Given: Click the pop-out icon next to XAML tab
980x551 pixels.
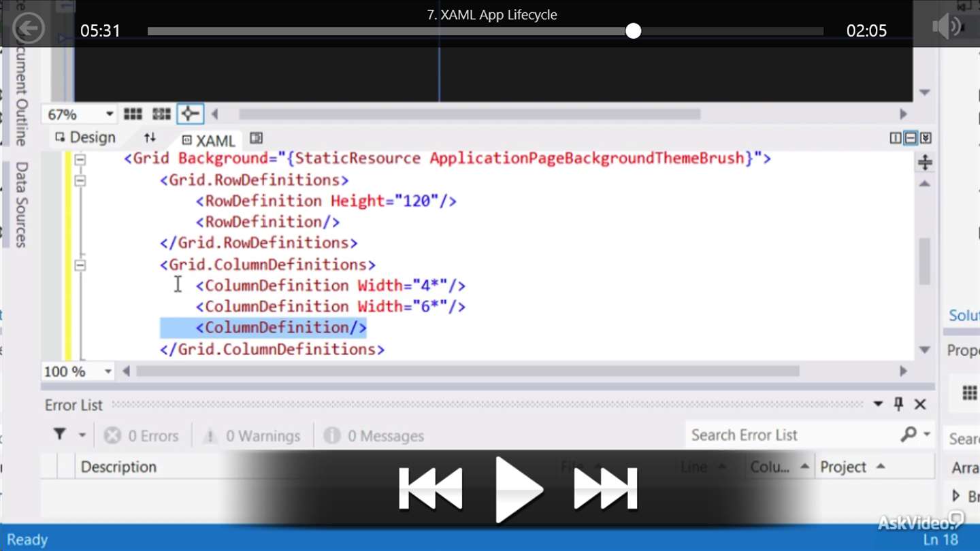Looking at the screenshot, I should tap(256, 138).
